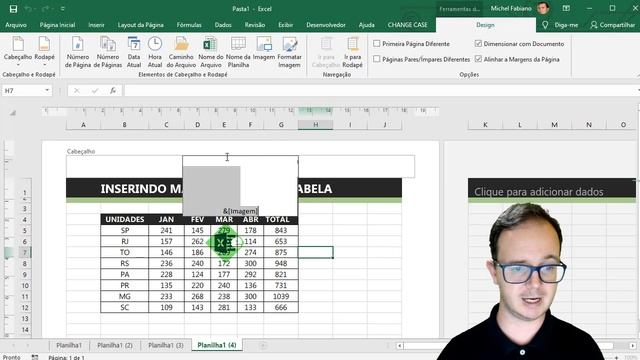This screenshot has width=640, height=360.
Task: Click in the formula bar field
Action: [x=380, y=90]
